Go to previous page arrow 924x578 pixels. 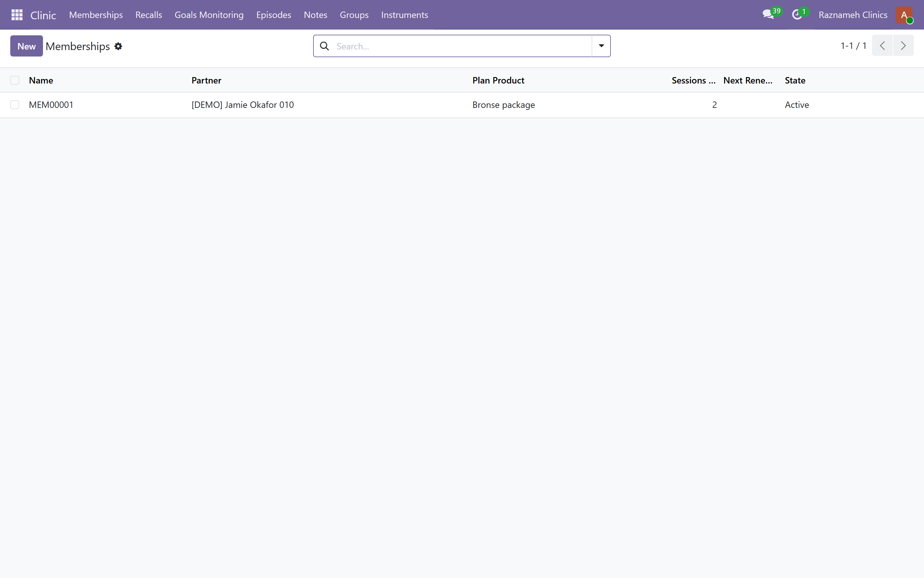[x=882, y=46]
